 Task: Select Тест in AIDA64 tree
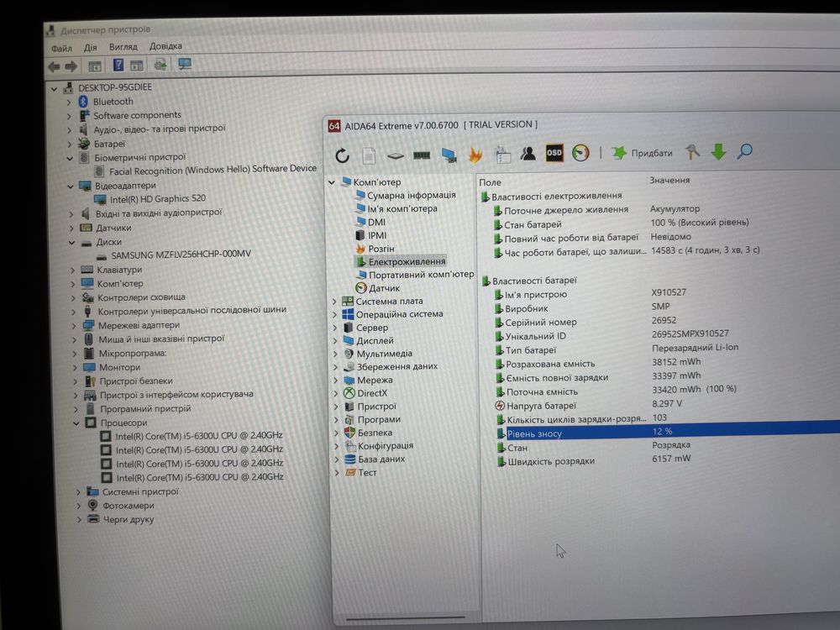coord(367,472)
